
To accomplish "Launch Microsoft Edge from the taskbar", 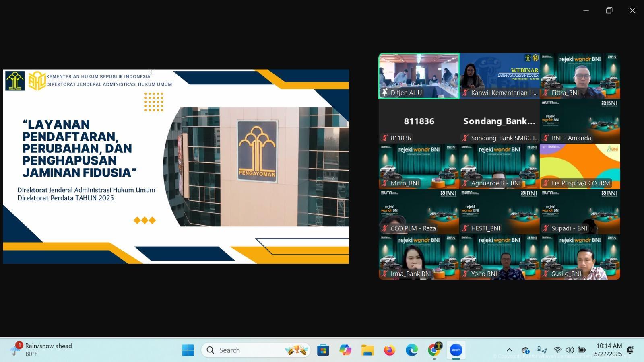I will point(412,350).
